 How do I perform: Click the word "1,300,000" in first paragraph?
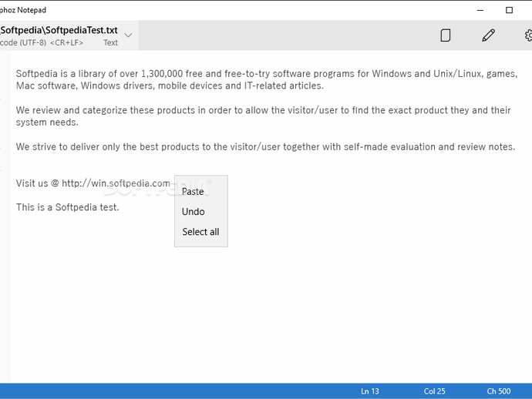[x=162, y=74]
